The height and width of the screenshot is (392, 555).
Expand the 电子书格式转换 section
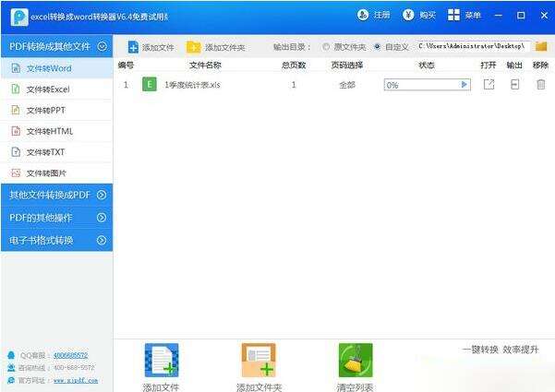(x=102, y=240)
